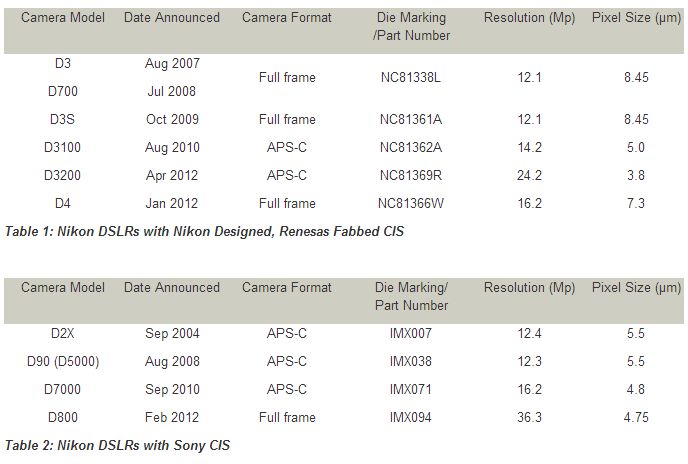Viewport: 688px width, 464px height.
Task: Click the Table 1 caption text
Action: pyautogui.click(x=204, y=231)
